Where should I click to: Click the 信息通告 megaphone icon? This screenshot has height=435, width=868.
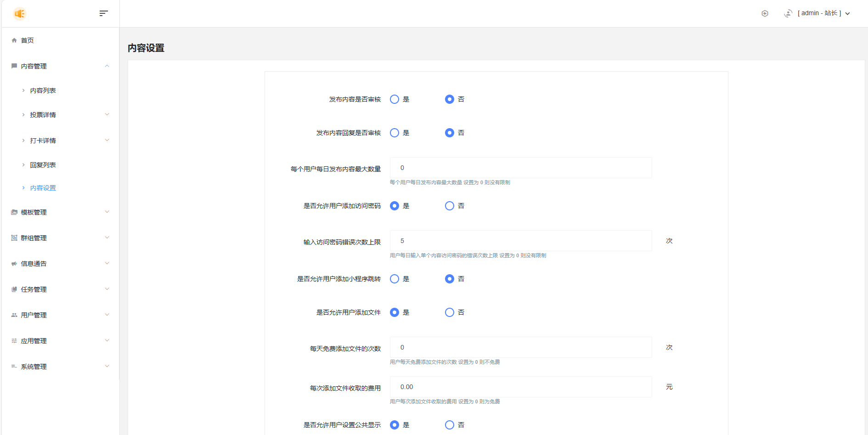tap(14, 264)
